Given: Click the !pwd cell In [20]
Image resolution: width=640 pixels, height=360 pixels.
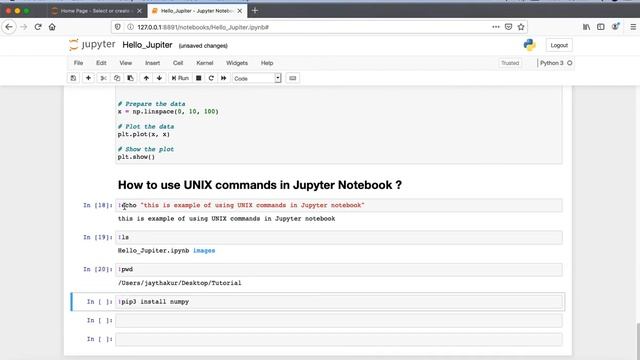Looking at the screenshot, I should pos(338,269).
